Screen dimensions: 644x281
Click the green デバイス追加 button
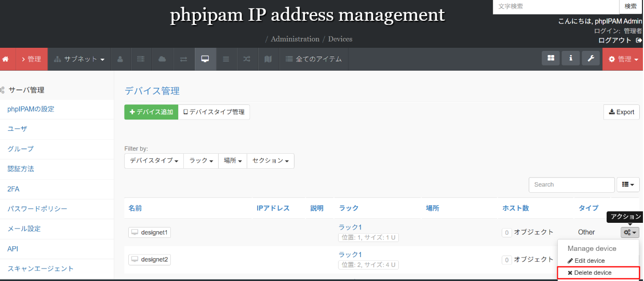(x=151, y=112)
